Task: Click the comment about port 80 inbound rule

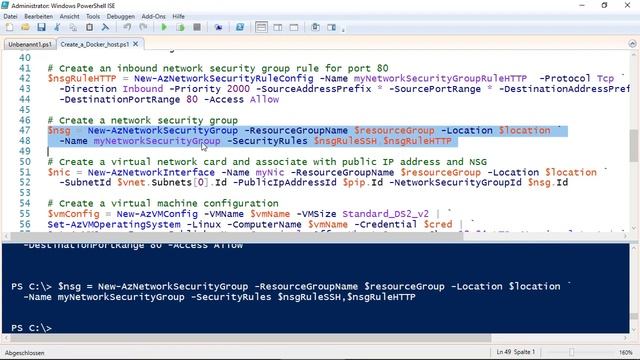Action: point(218,68)
